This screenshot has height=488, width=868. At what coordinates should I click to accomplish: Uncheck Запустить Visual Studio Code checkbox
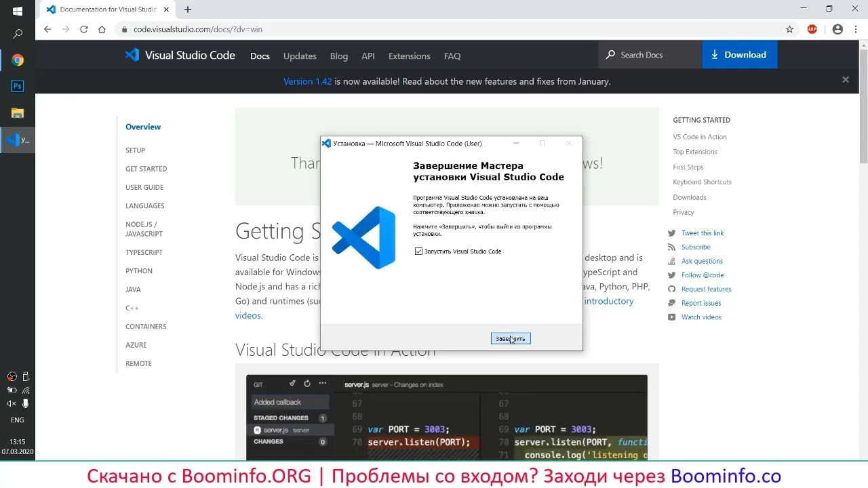[418, 251]
